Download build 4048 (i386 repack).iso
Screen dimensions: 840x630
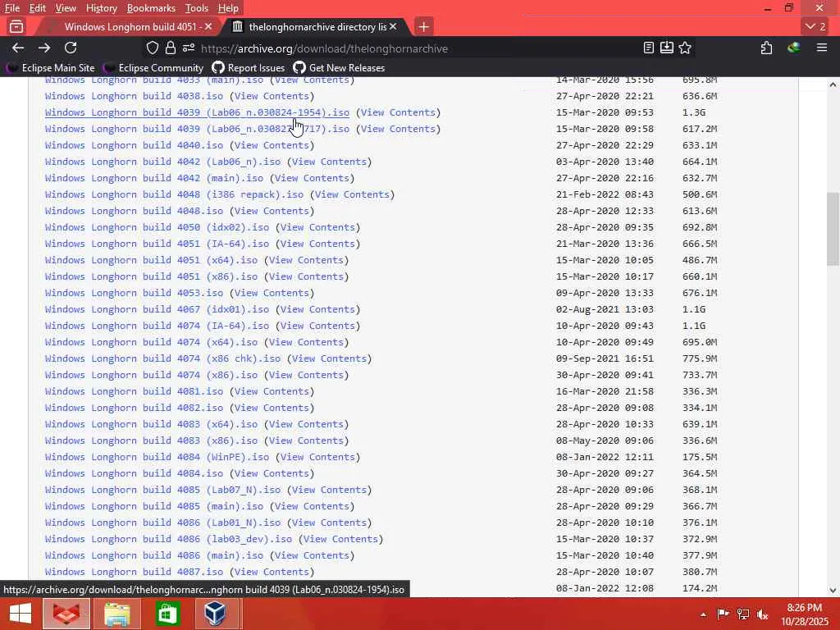point(174,194)
